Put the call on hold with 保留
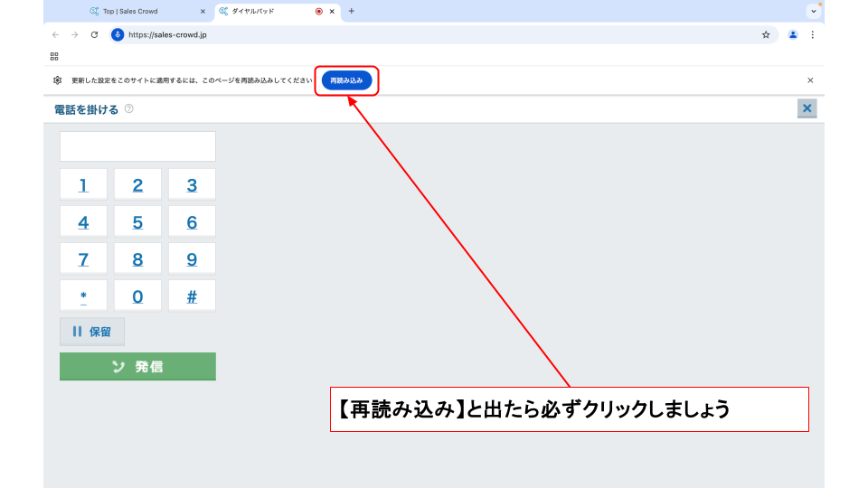Screen dimensions: 868x488 coord(92,332)
